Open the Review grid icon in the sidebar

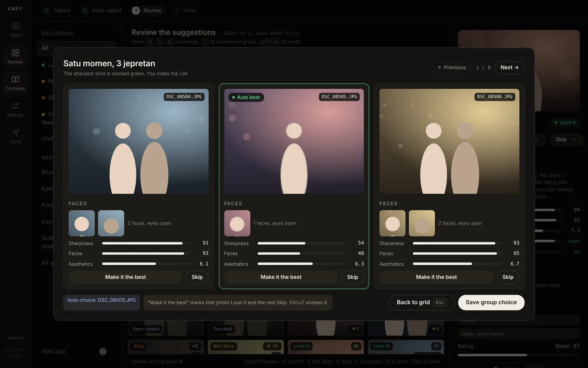[15, 56]
